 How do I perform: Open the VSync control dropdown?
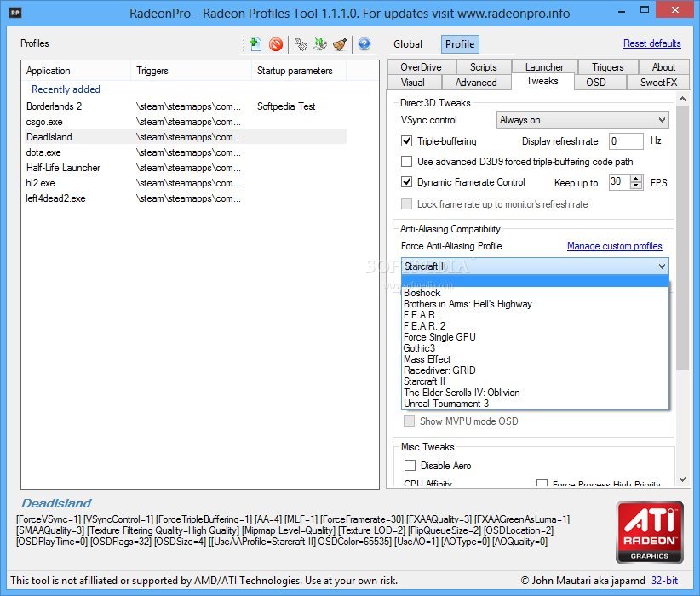coord(582,120)
